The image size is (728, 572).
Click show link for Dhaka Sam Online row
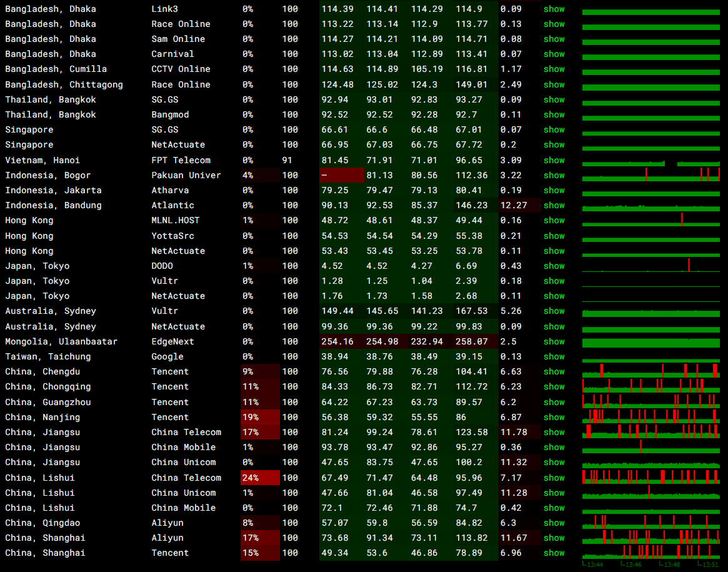554,39
